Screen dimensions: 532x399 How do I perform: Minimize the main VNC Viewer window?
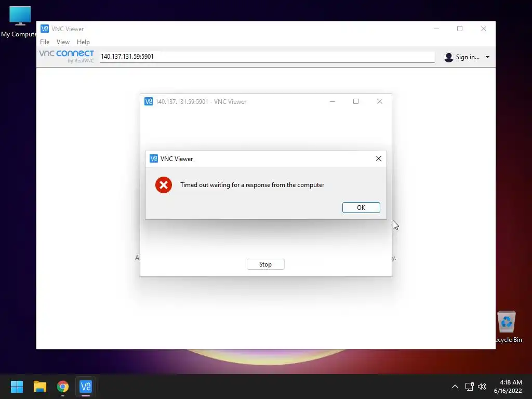click(x=436, y=29)
